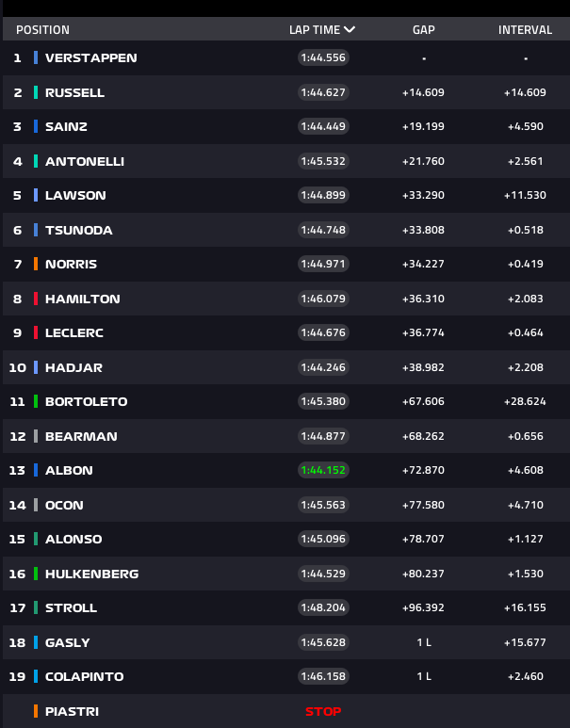Click Piastri's red STOP status
Screen dimensions: 570x728
[x=323, y=711]
